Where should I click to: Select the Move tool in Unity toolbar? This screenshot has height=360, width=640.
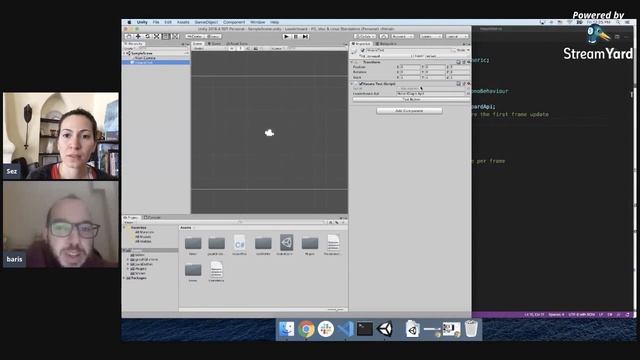coord(138,36)
